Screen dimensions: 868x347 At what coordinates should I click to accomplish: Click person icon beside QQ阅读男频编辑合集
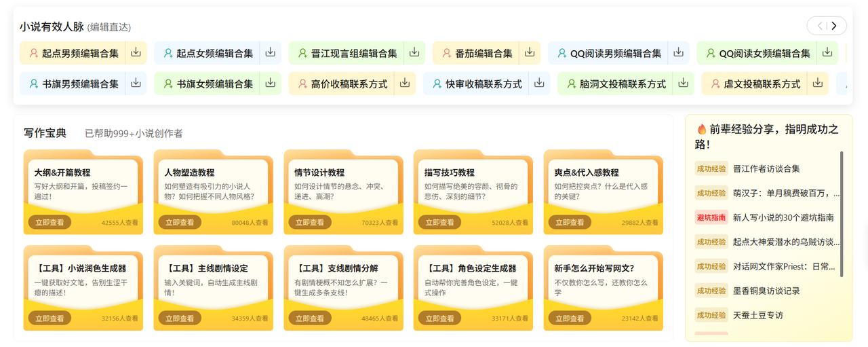click(x=561, y=53)
